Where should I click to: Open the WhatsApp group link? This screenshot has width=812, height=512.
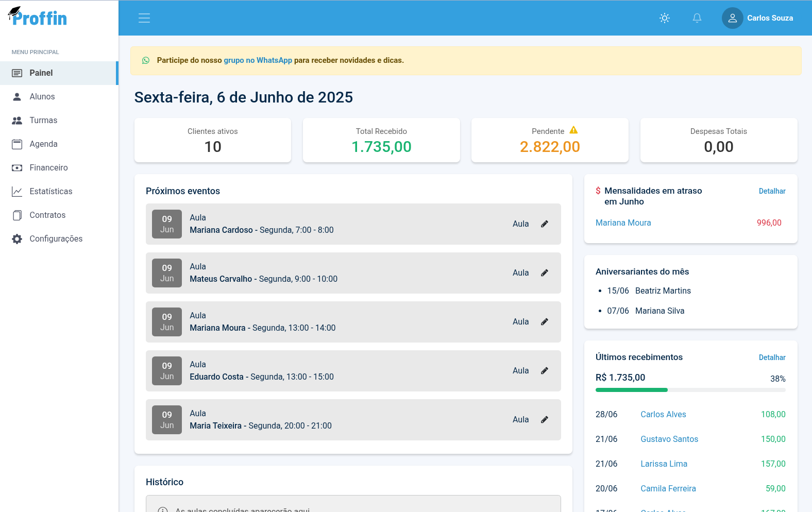tap(258, 60)
